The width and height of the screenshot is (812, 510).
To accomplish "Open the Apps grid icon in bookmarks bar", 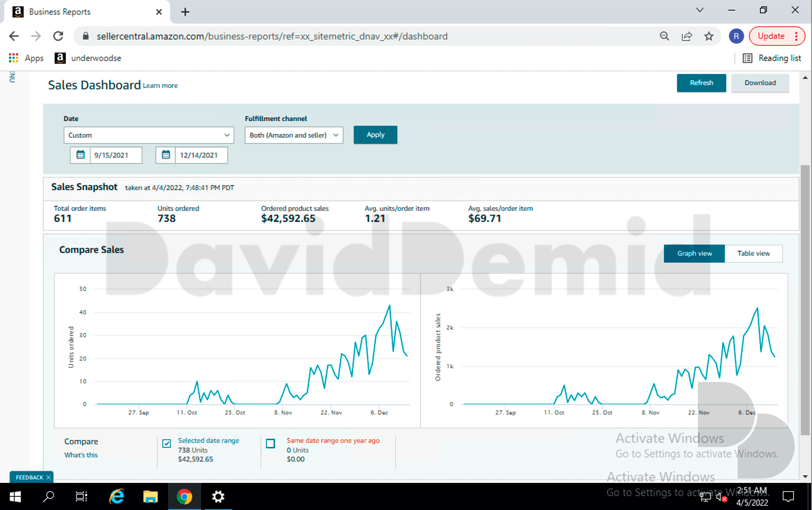I will (x=13, y=58).
